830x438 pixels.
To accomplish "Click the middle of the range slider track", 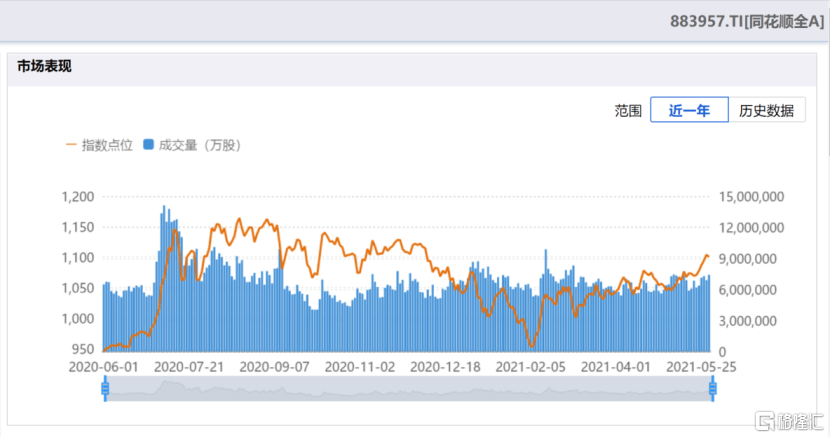I will tap(408, 390).
